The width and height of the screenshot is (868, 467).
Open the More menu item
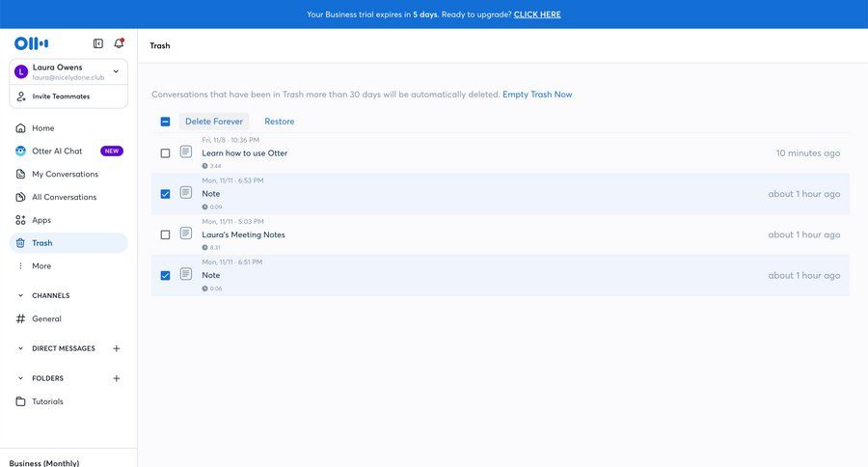pyautogui.click(x=68, y=266)
